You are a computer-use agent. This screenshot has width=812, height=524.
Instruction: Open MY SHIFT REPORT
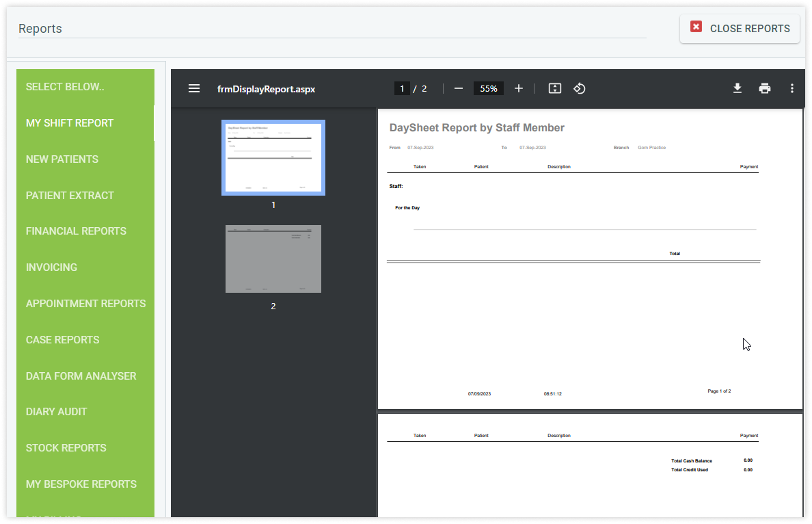[85, 123]
